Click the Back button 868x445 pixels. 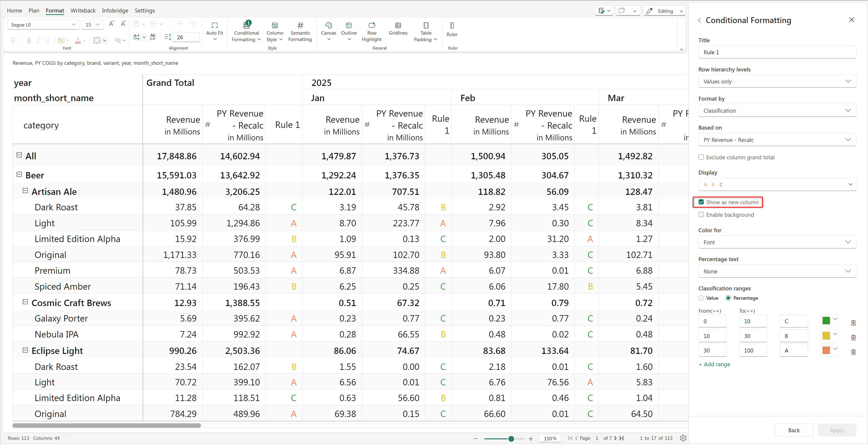coord(794,430)
